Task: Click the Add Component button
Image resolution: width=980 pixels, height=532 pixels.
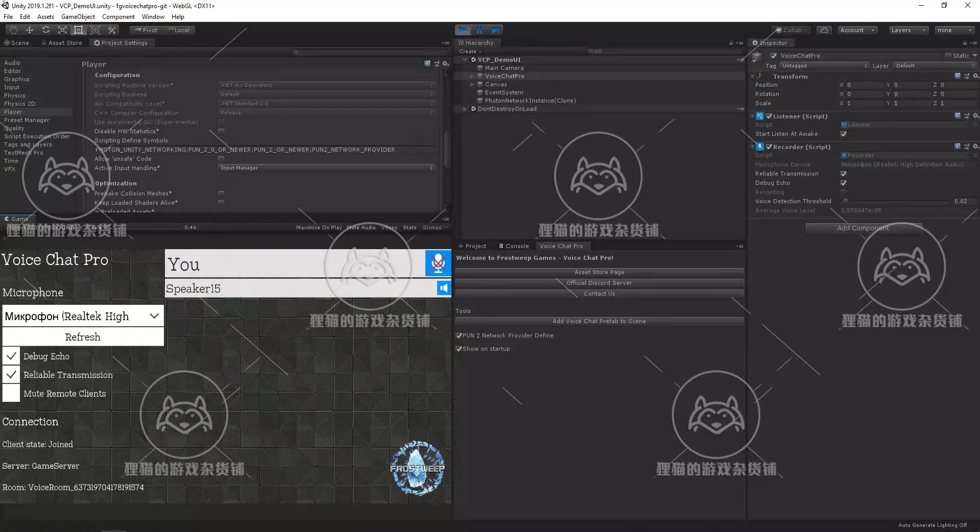Action: point(864,228)
